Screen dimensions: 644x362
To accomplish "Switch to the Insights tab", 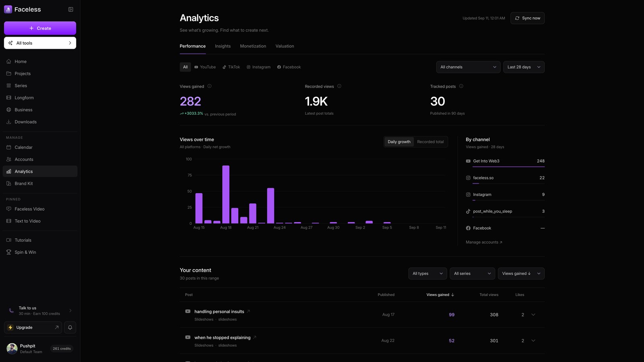I will pyautogui.click(x=223, y=46).
